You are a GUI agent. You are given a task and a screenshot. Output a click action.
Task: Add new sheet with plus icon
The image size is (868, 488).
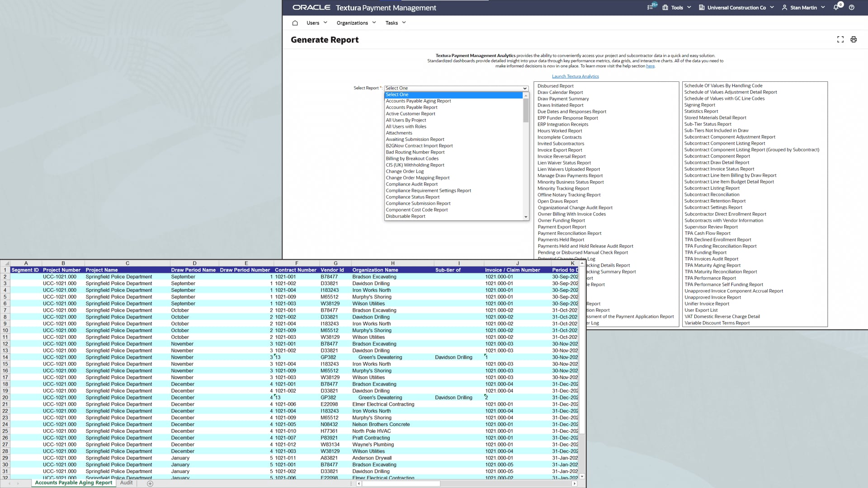coord(150,483)
